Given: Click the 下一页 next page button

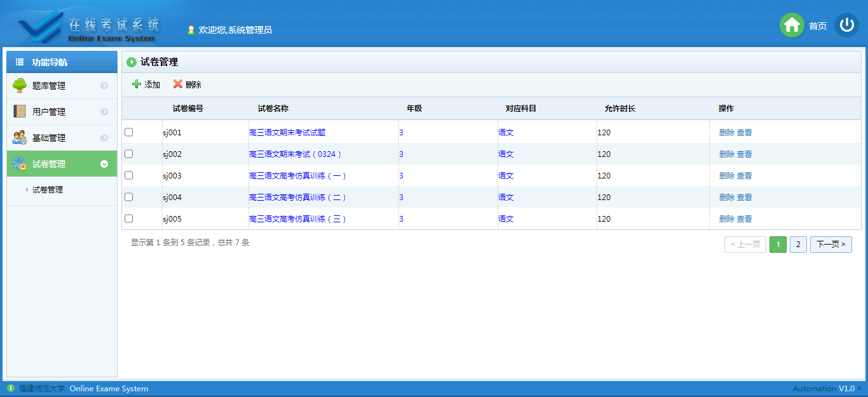Looking at the screenshot, I should click(x=831, y=245).
